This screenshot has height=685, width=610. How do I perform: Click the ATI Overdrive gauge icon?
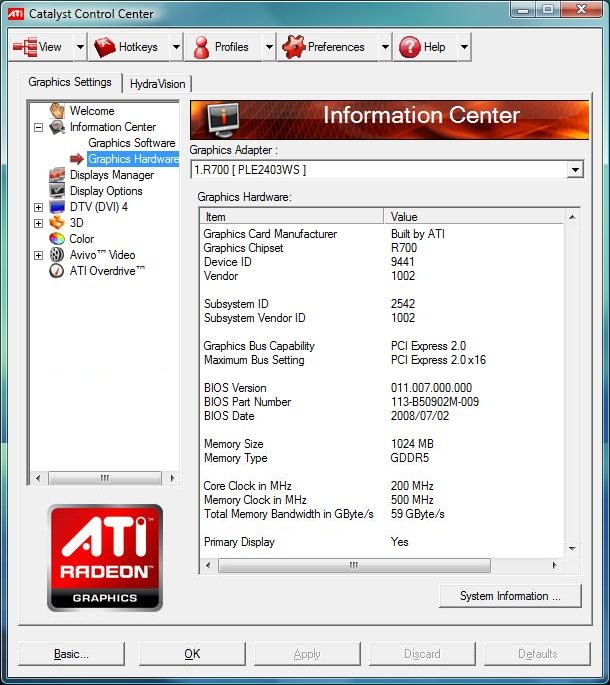[x=57, y=271]
